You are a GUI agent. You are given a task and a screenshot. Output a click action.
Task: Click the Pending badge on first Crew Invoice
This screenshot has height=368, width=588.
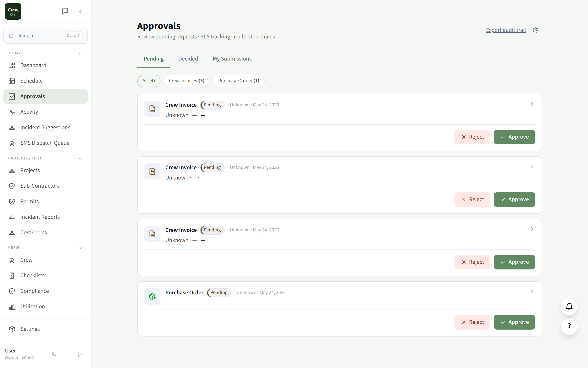click(x=212, y=105)
